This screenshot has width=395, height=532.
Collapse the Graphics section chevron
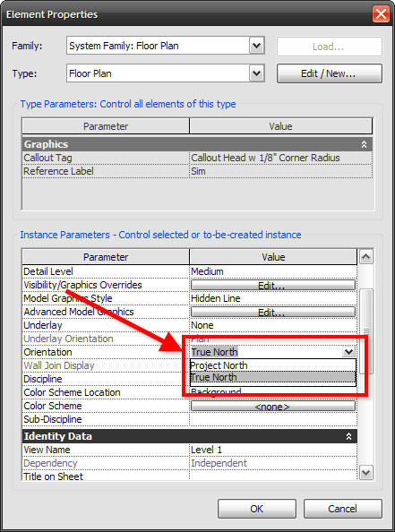tap(364, 144)
